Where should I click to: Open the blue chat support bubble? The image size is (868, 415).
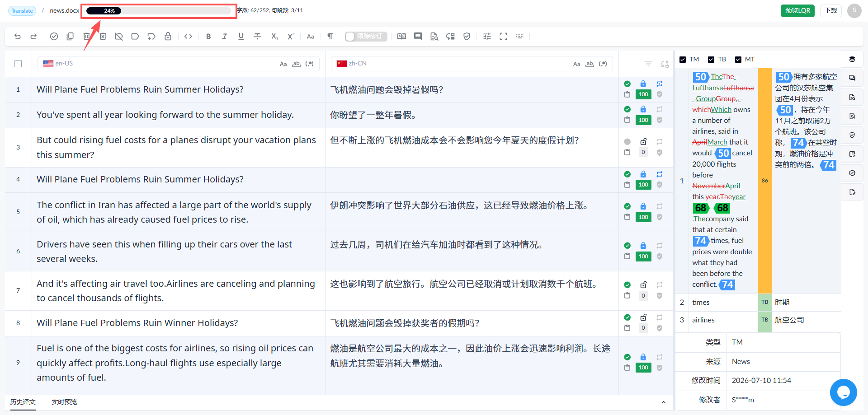click(x=843, y=392)
